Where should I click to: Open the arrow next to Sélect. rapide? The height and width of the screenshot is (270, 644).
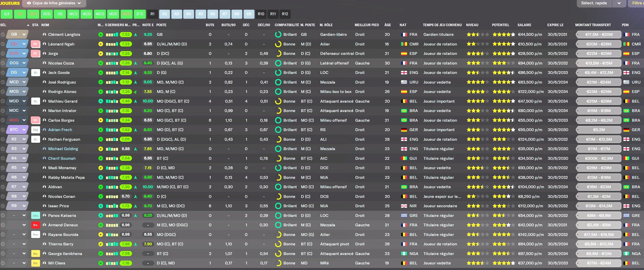pyautogui.click(x=619, y=3)
